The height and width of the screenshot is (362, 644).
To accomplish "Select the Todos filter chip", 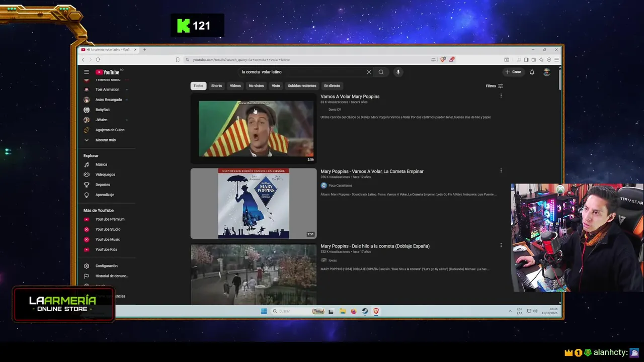I will pos(198,85).
